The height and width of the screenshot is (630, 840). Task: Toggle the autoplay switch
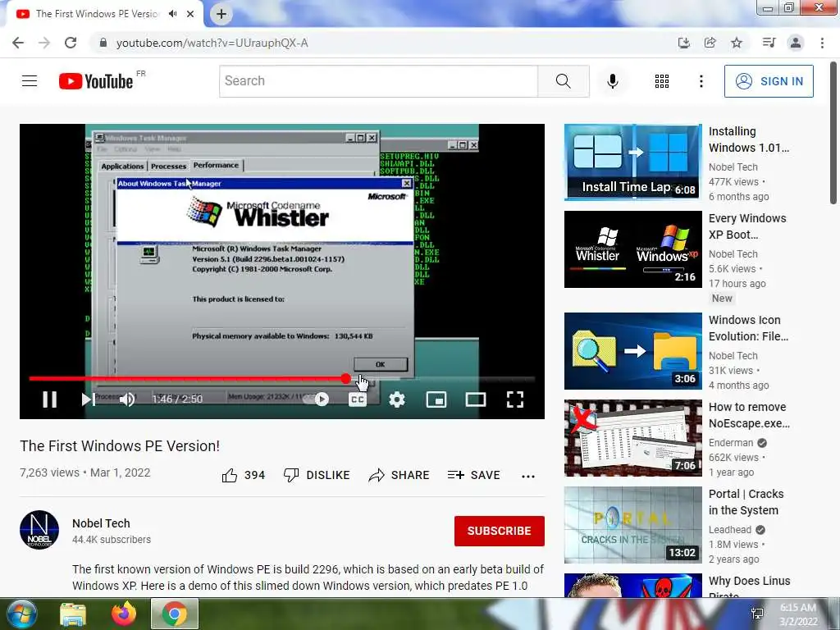317,399
